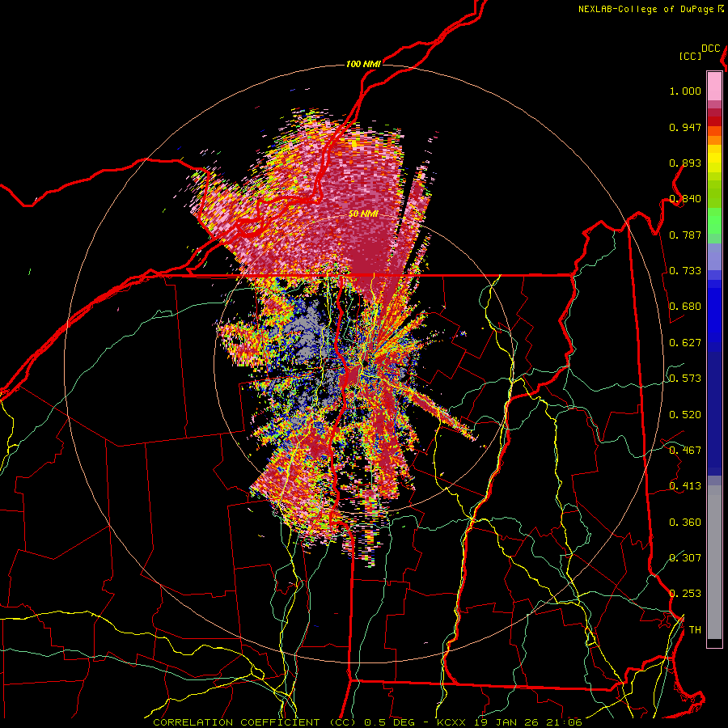The height and width of the screenshot is (728, 728).
Task: Click the TH threshold label
Action: pyautogui.click(x=695, y=630)
